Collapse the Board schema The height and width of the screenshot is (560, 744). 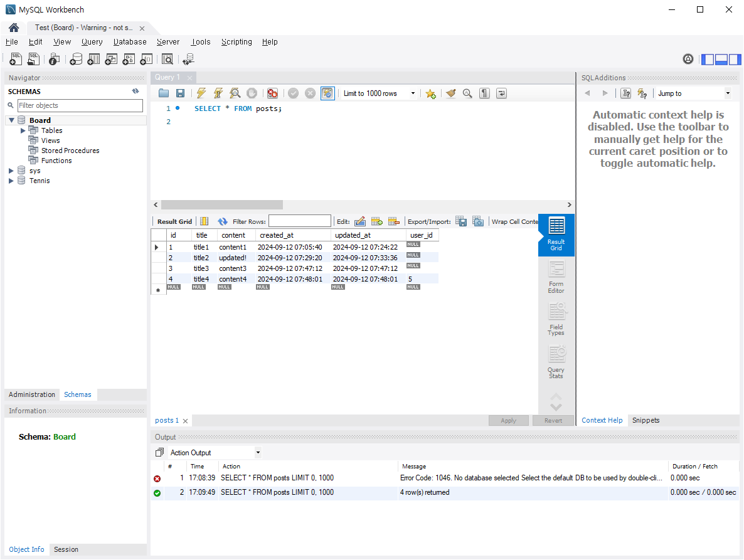coord(11,120)
